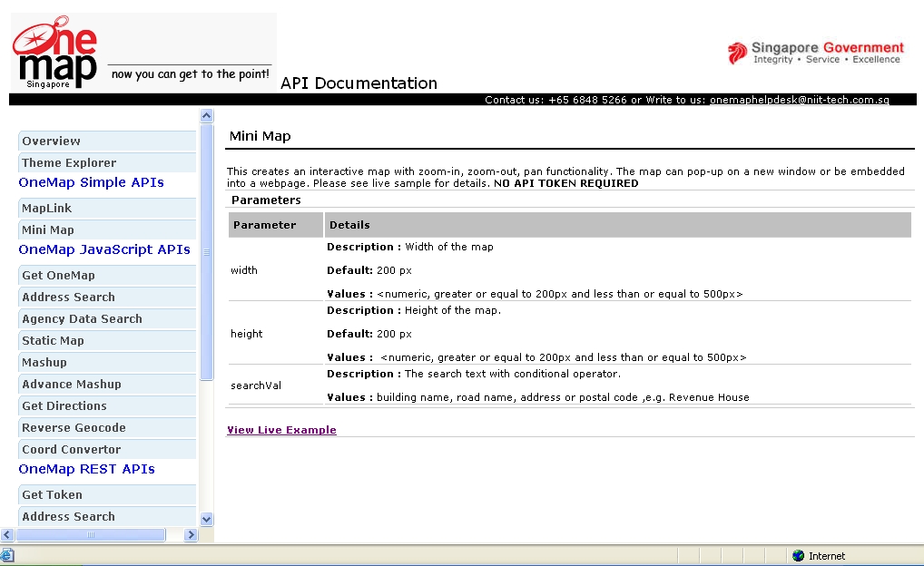This screenshot has height=566, width=924.
Task: Click the horizontal scrollbar right arrow
Action: click(x=191, y=534)
